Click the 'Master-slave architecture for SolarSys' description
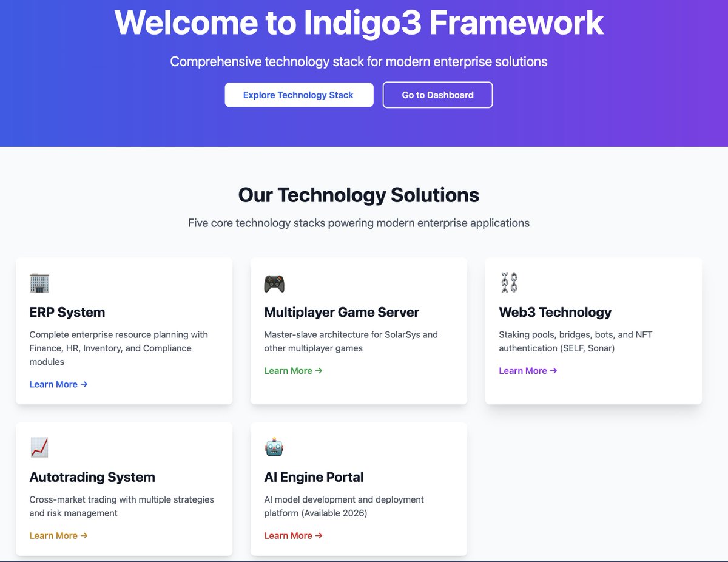Screen dimensions: 728x562 351,341
